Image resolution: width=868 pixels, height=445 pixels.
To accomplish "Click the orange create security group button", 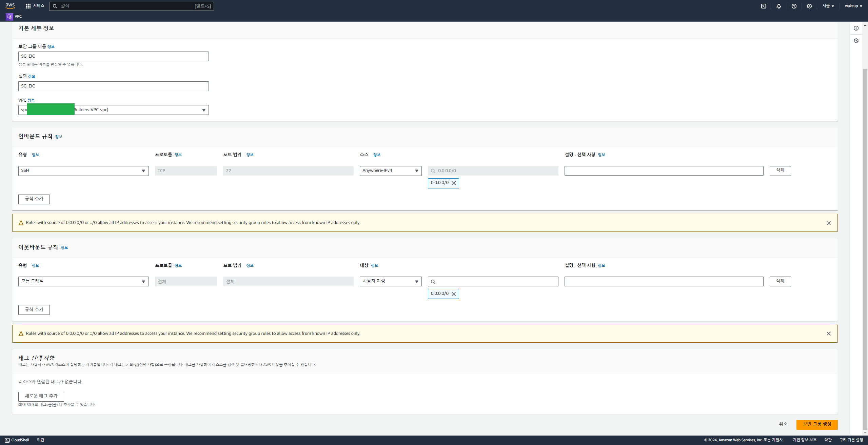I will pyautogui.click(x=817, y=424).
